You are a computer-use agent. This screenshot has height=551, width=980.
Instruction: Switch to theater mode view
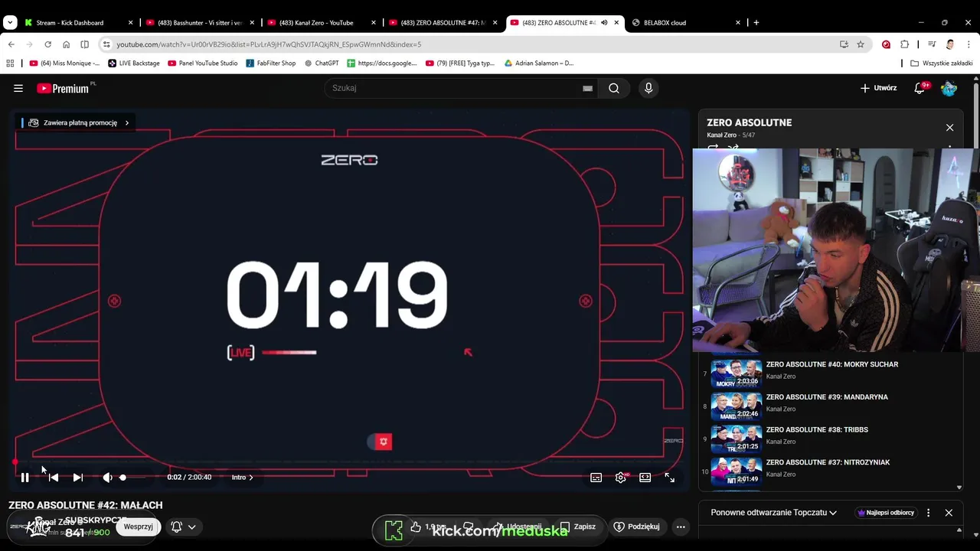pos(645,478)
